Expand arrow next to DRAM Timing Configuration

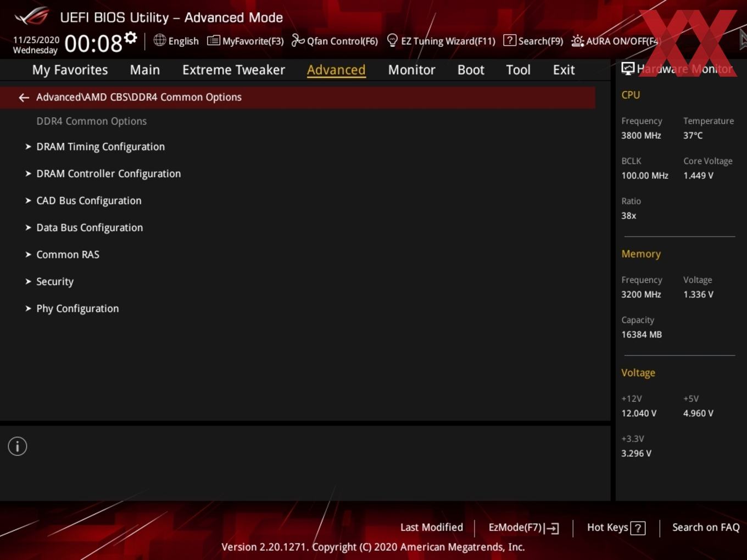tap(28, 147)
